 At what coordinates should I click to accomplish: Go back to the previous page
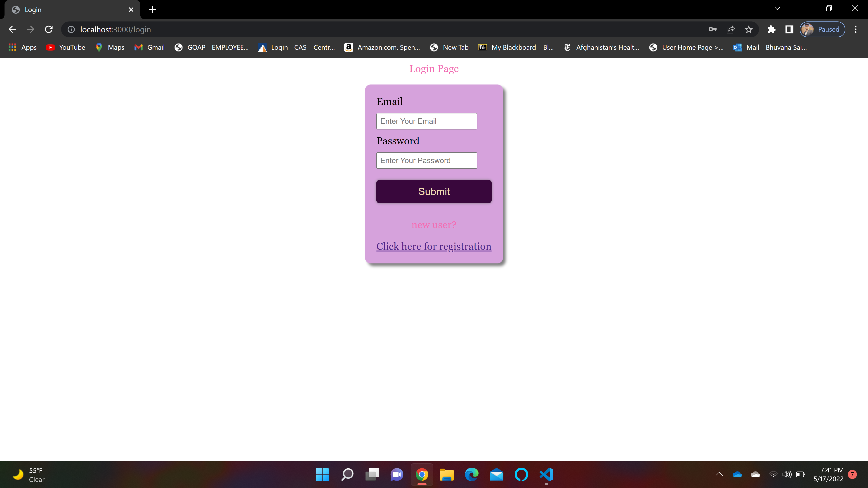click(12, 29)
